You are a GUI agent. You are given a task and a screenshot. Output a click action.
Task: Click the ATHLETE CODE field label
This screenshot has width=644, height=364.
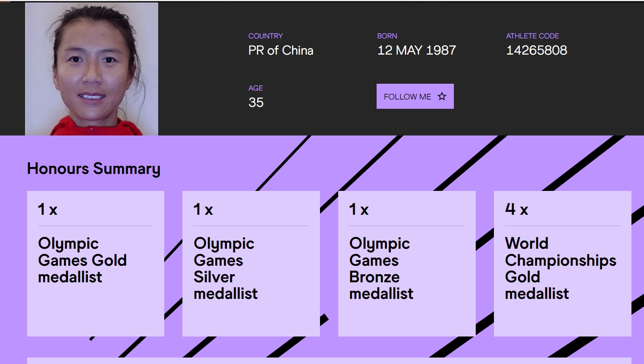pyautogui.click(x=532, y=36)
